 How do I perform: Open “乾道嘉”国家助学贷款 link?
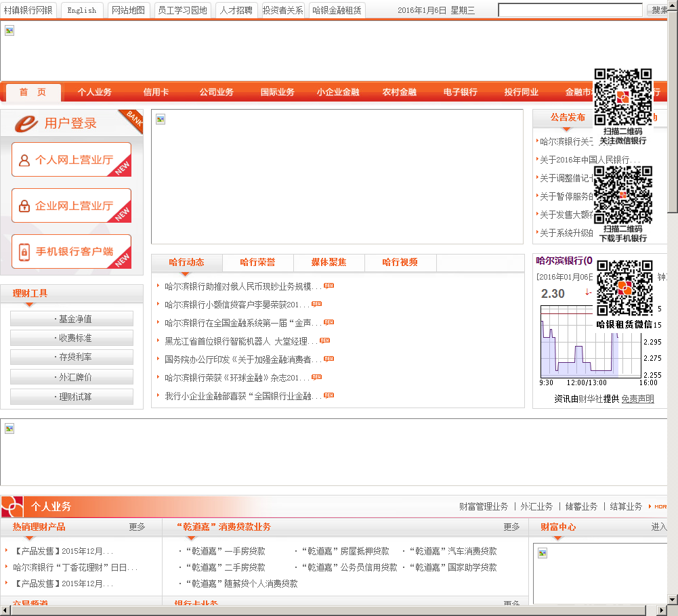(453, 567)
